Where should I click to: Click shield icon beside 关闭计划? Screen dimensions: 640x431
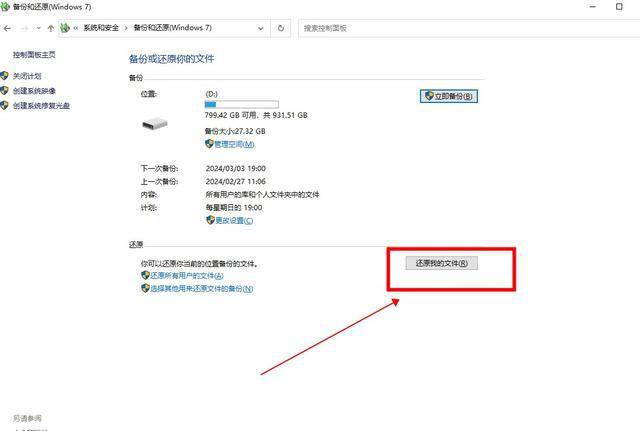pos(4,76)
